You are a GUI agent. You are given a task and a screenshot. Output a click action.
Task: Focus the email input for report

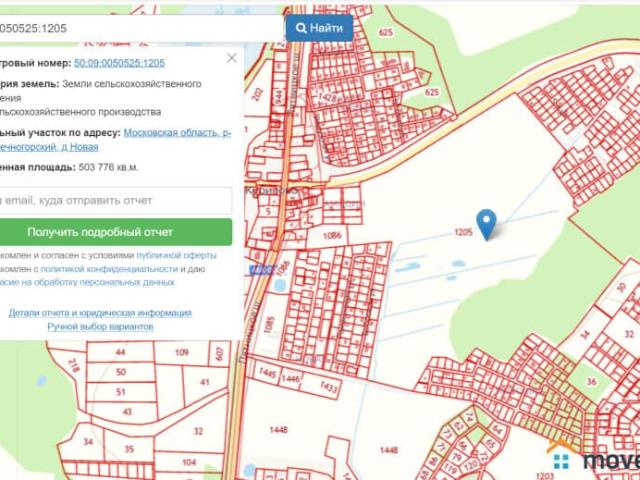tap(115, 200)
